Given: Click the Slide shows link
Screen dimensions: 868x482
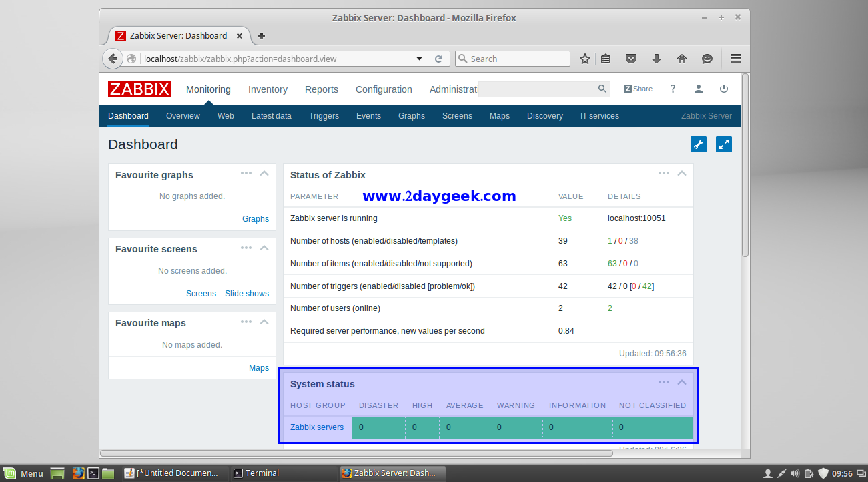Looking at the screenshot, I should point(247,294).
